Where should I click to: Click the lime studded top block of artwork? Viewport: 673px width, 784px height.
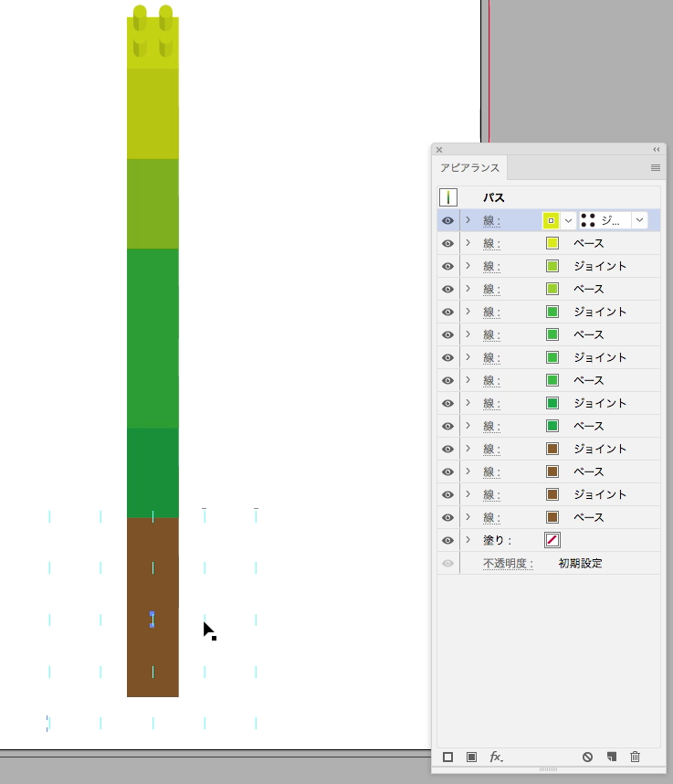pyautogui.click(x=152, y=37)
